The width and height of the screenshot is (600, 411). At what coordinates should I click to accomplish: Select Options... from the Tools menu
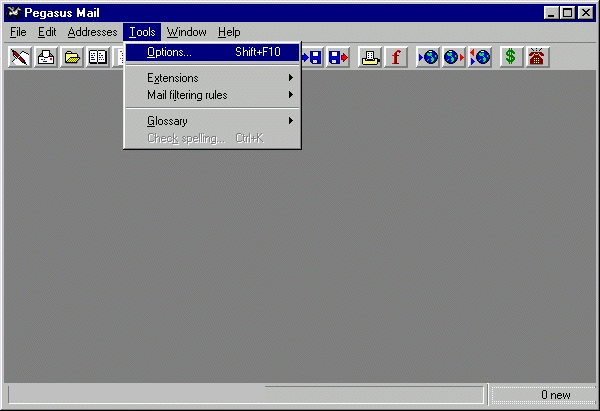(212, 52)
